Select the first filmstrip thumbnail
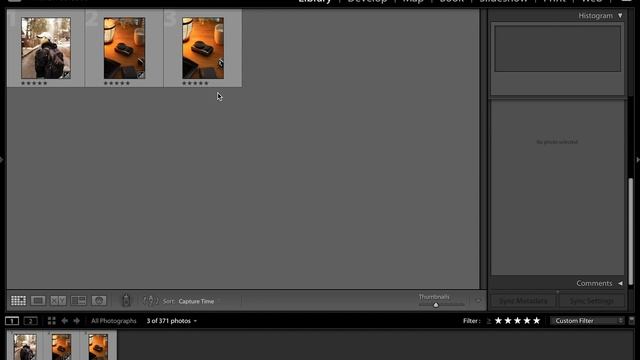Viewport: 640px width, 360px height. pos(25,347)
